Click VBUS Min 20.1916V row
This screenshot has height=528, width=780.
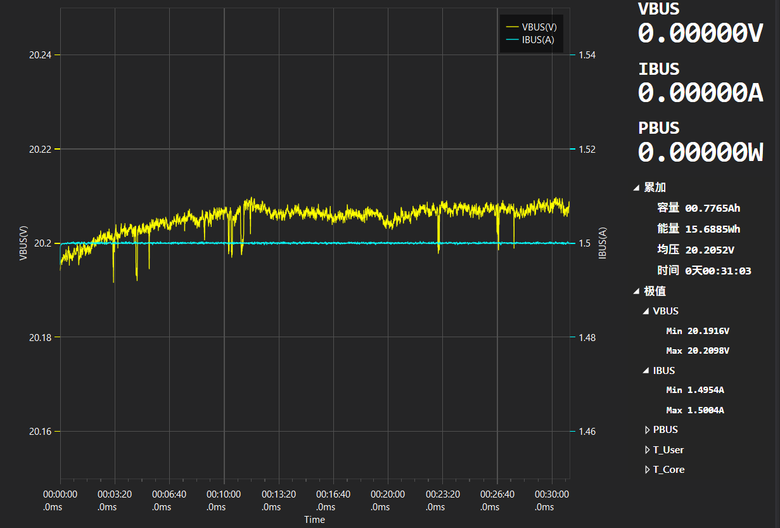698,331
